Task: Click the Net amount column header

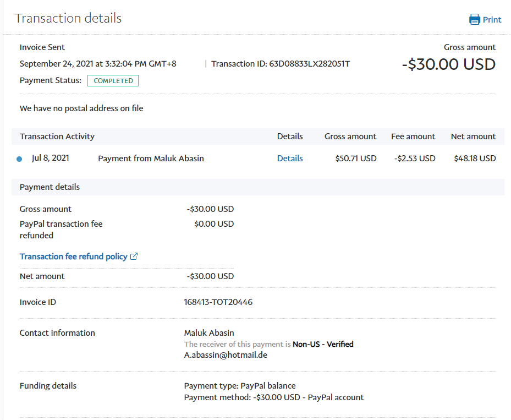Action: 473,137
